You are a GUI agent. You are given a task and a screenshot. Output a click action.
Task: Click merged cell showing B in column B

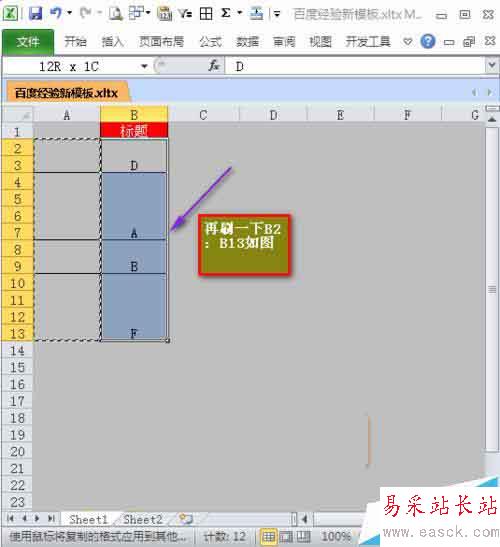click(134, 257)
